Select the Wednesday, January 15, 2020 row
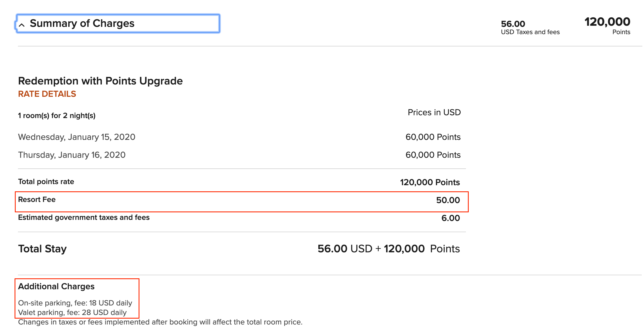The image size is (644, 334). pyautogui.click(x=77, y=137)
